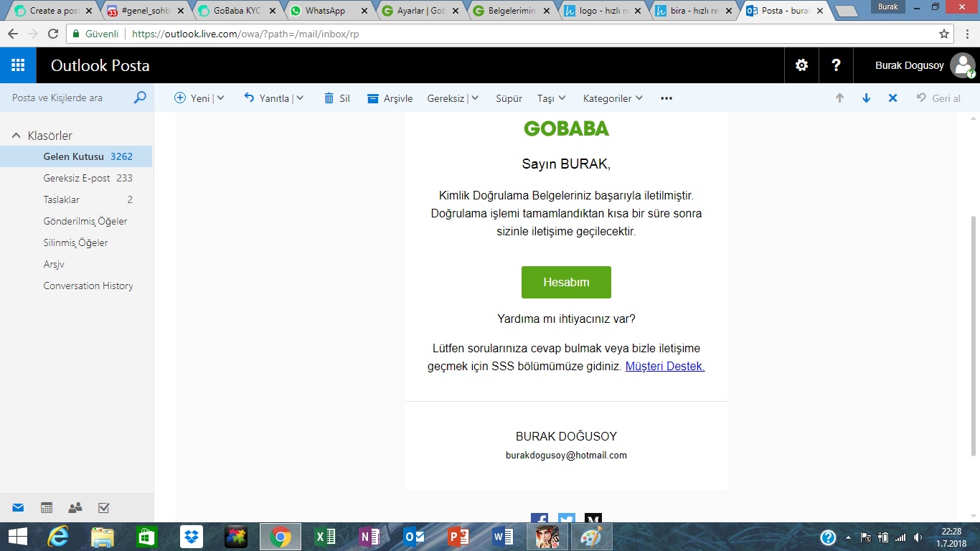Image resolution: width=980 pixels, height=551 pixels.
Task: Open more actions ellipsis menu
Action: tap(666, 98)
